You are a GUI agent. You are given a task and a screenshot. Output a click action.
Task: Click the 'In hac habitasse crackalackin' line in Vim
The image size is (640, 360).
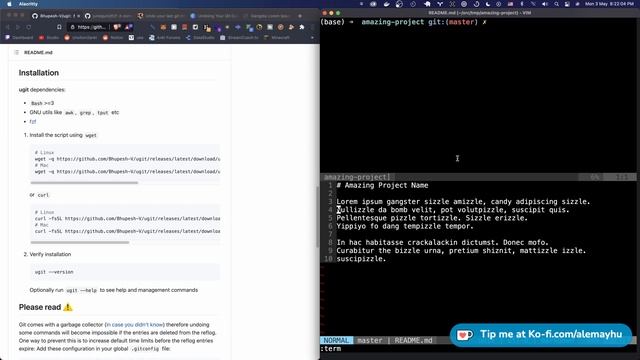442,242
